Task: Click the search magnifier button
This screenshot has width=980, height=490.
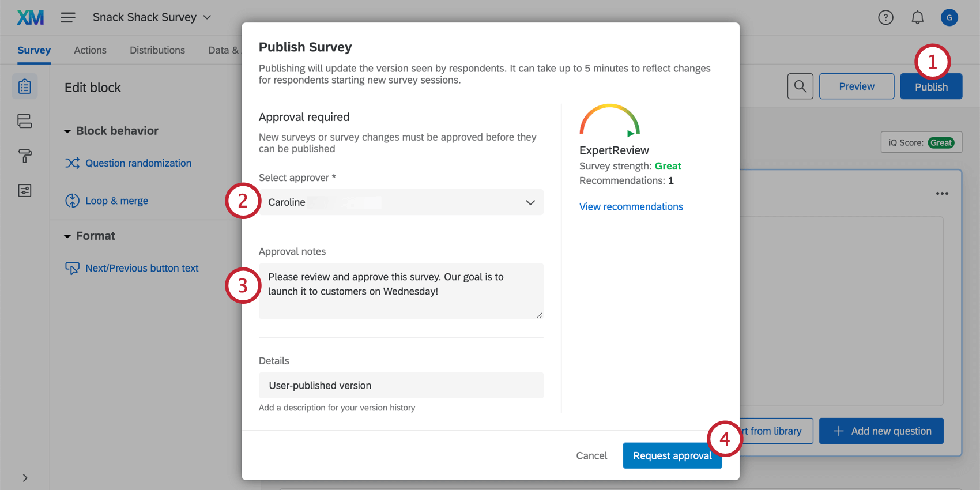Action: 800,86
